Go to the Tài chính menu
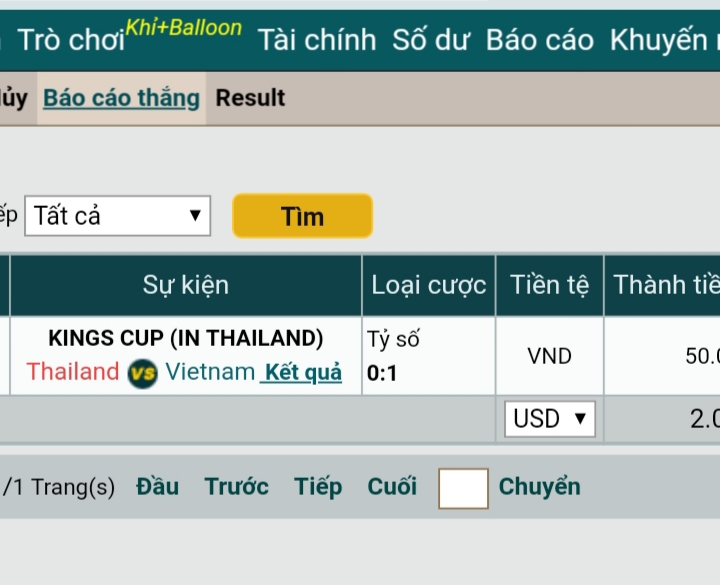Image resolution: width=720 pixels, height=585 pixels. (317, 40)
